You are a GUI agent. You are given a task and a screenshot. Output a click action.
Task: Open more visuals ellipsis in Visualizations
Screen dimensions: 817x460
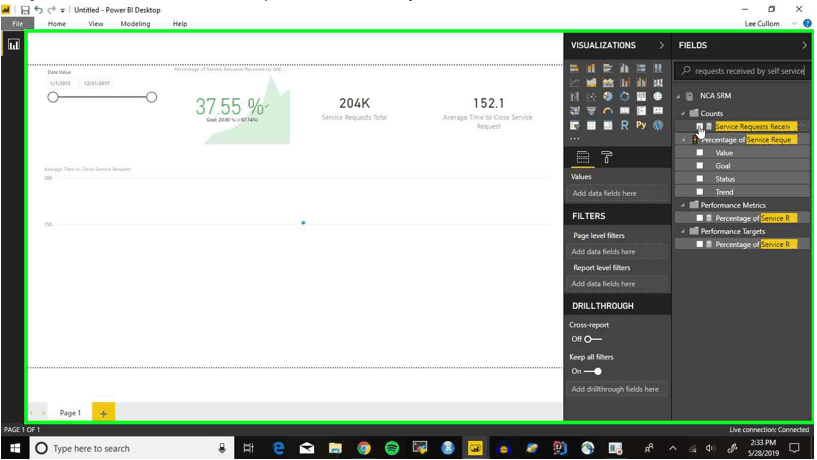point(574,139)
